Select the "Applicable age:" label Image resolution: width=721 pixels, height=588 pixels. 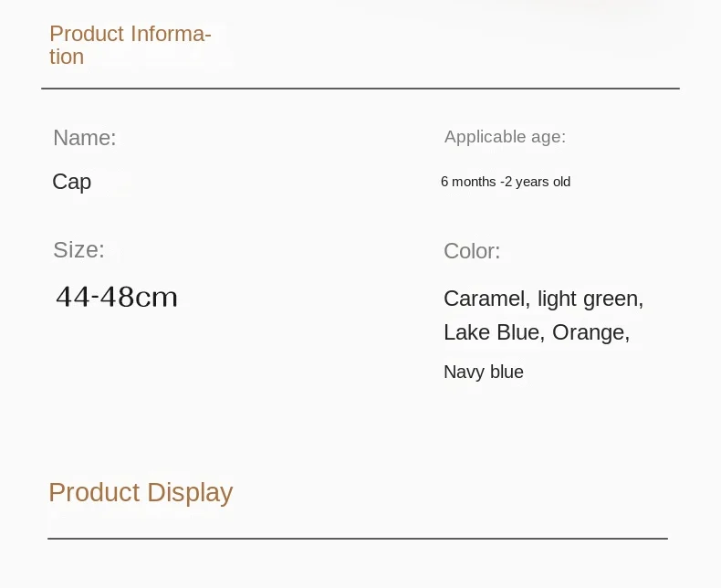pos(505,137)
